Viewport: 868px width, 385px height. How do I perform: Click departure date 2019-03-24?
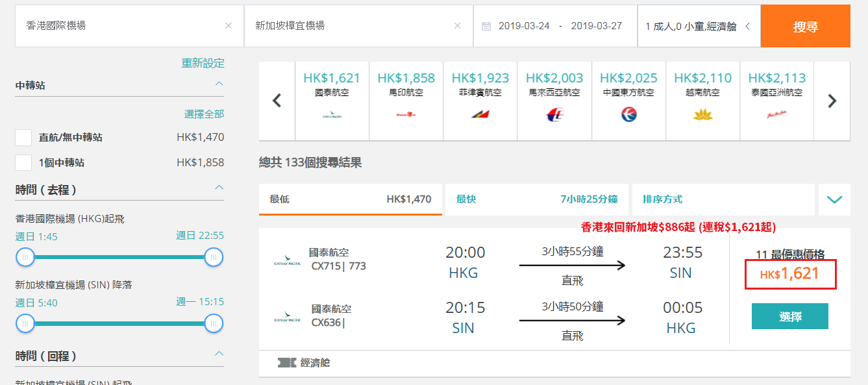tap(524, 26)
